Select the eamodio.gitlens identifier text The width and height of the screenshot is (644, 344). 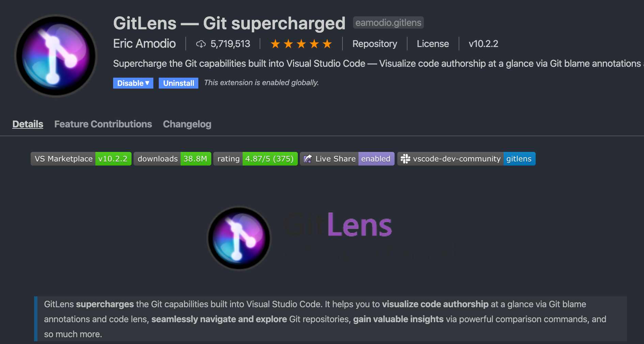[x=388, y=22]
